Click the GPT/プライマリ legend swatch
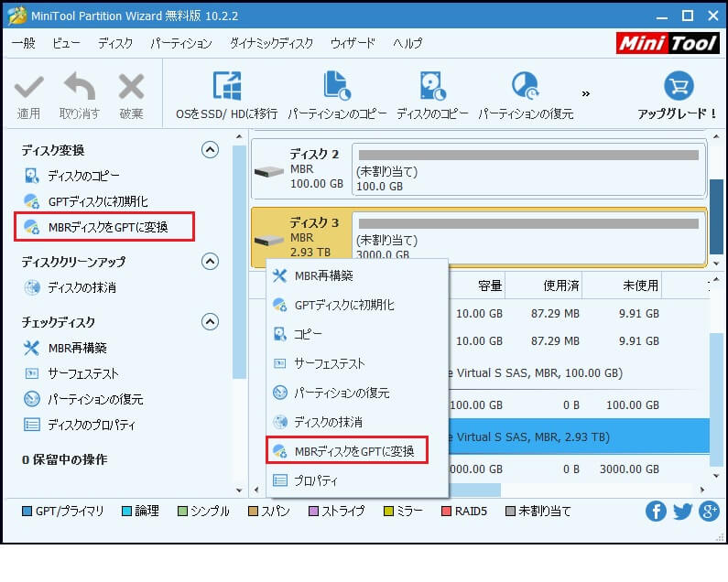 27,512
